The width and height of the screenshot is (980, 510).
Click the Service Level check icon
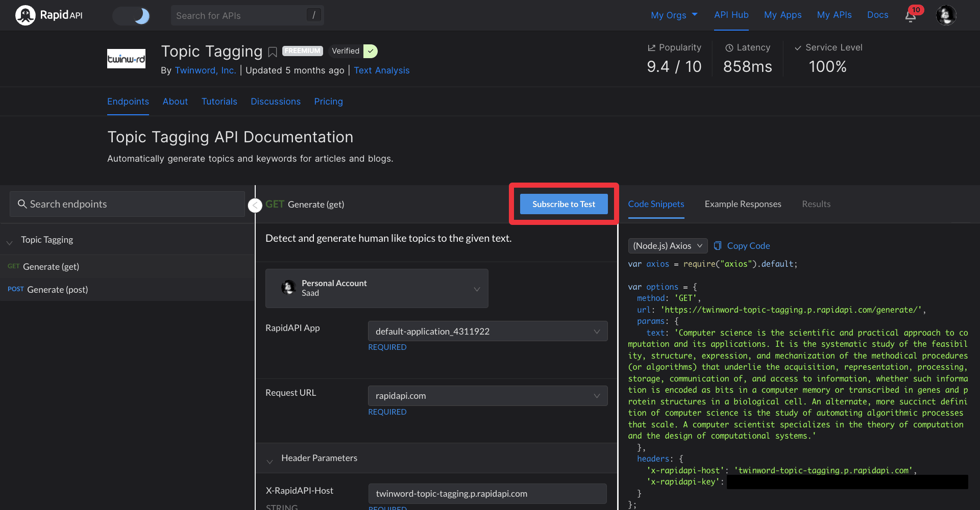pyautogui.click(x=798, y=48)
